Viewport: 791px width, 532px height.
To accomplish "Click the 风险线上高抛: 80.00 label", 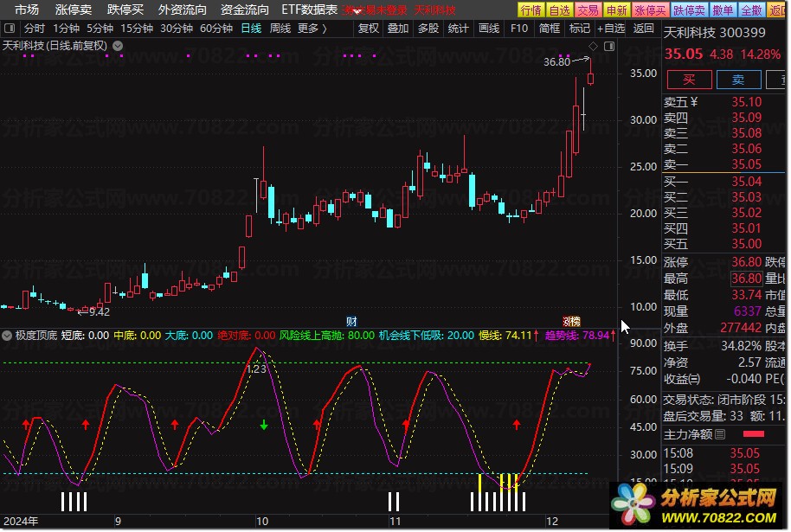I will (327, 336).
